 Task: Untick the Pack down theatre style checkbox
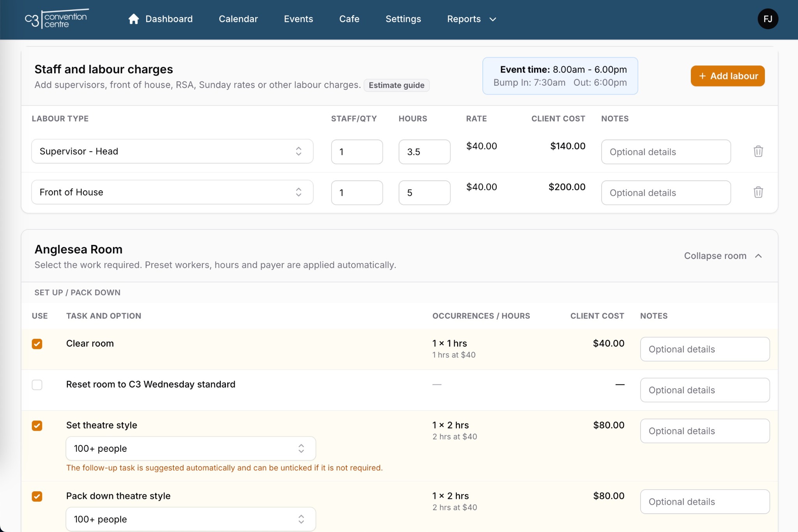pyautogui.click(x=37, y=497)
